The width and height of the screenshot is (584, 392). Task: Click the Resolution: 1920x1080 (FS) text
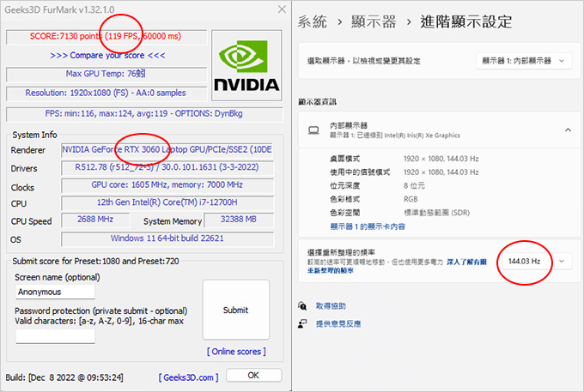click(106, 93)
